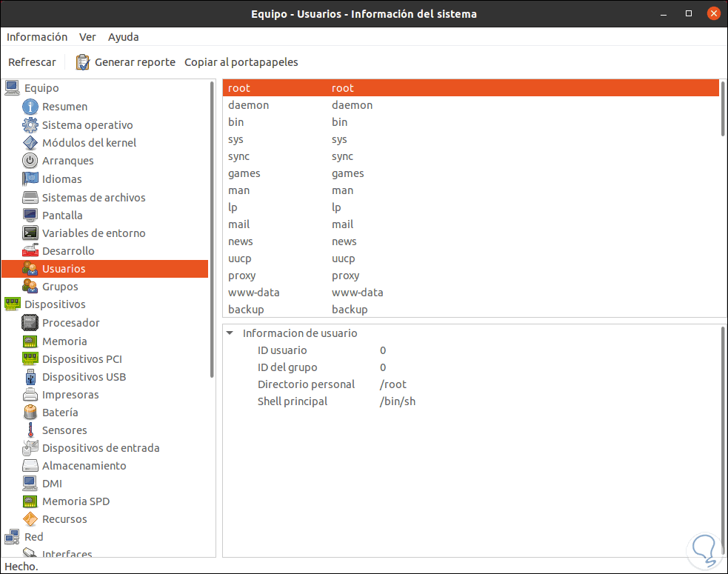728x574 pixels.
Task: Select the mail user row
Action: tap(471, 224)
